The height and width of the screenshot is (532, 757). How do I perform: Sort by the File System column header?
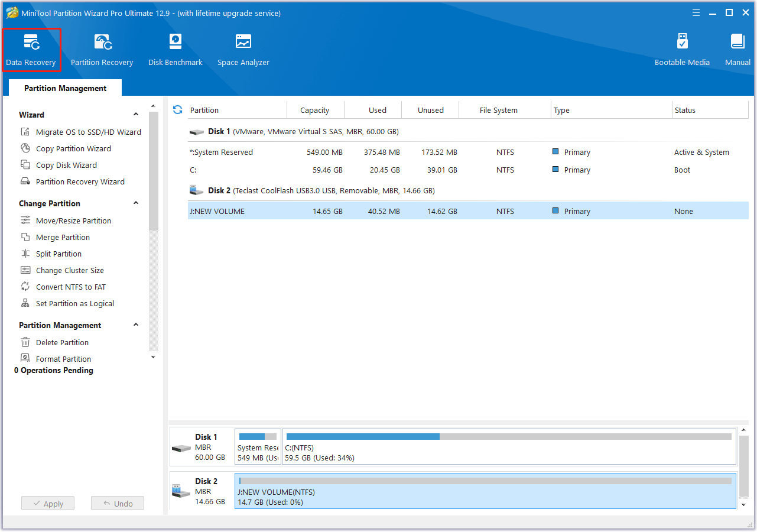pos(505,110)
